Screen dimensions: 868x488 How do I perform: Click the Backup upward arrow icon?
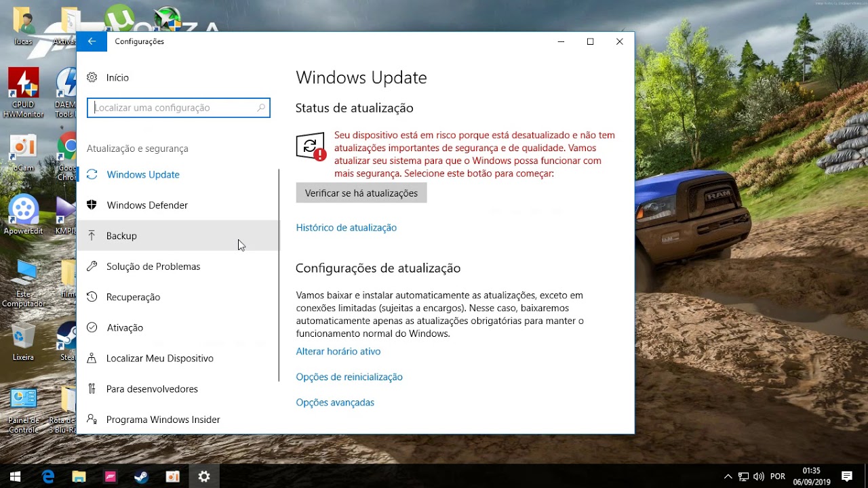tap(92, 235)
